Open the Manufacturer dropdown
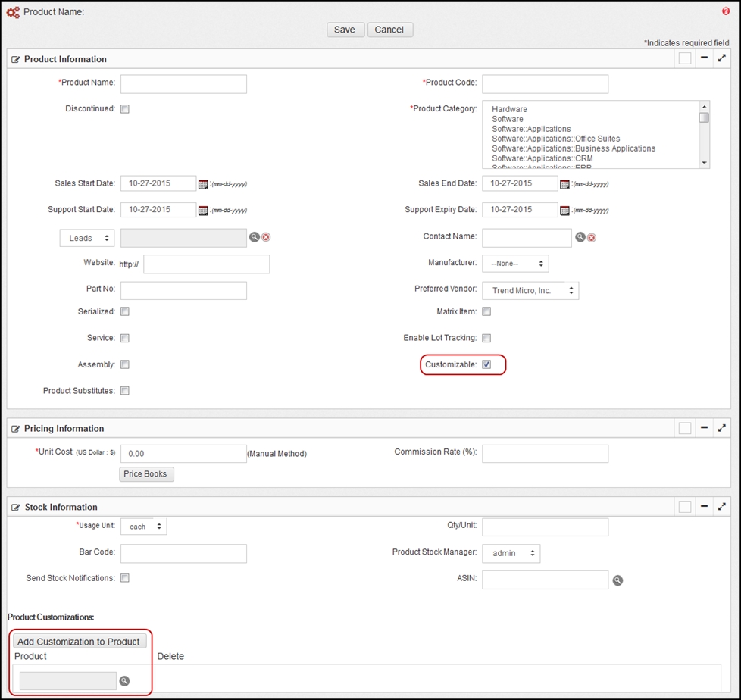Image resolution: width=741 pixels, height=700 pixels. pyautogui.click(x=515, y=264)
